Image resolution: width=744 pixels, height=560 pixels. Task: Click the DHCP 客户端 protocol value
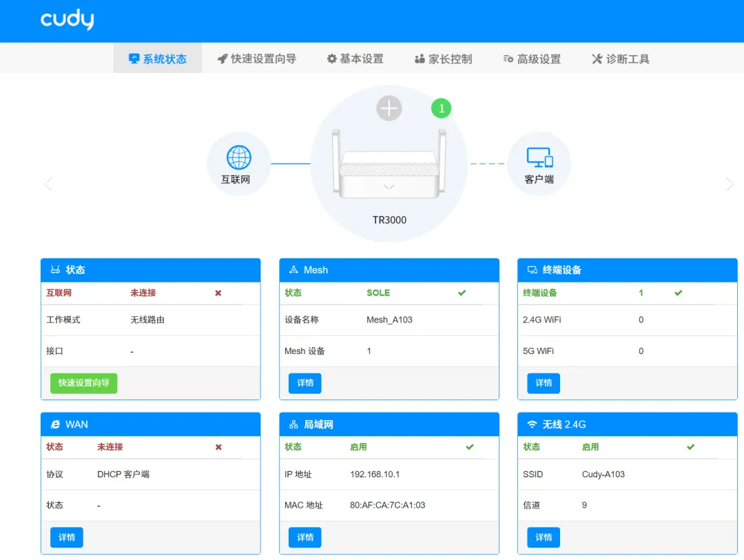click(x=123, y=474)
